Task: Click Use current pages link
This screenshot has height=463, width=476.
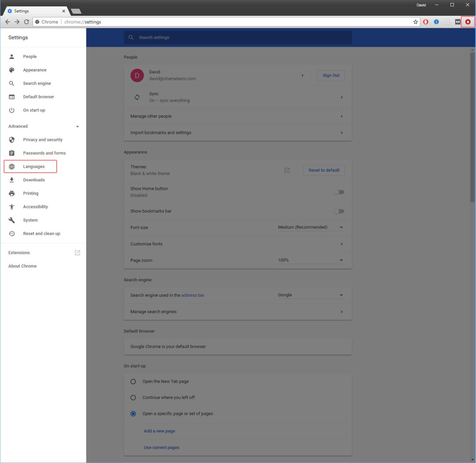Action: coord(161,448)
